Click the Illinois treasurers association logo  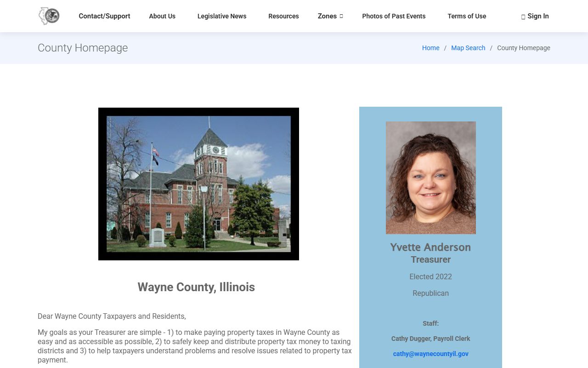point(49,16)
